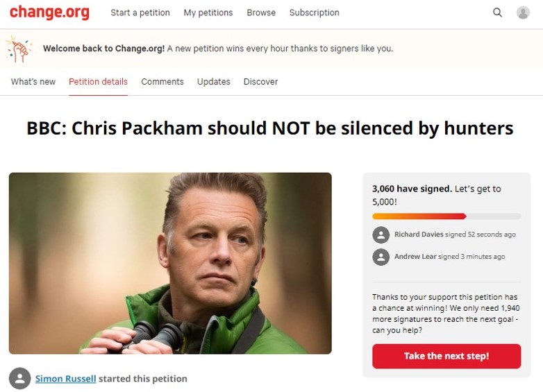Click the search magnifier icon
The width and height of the screenshot is (543, 392).
[x=497, y=12]
